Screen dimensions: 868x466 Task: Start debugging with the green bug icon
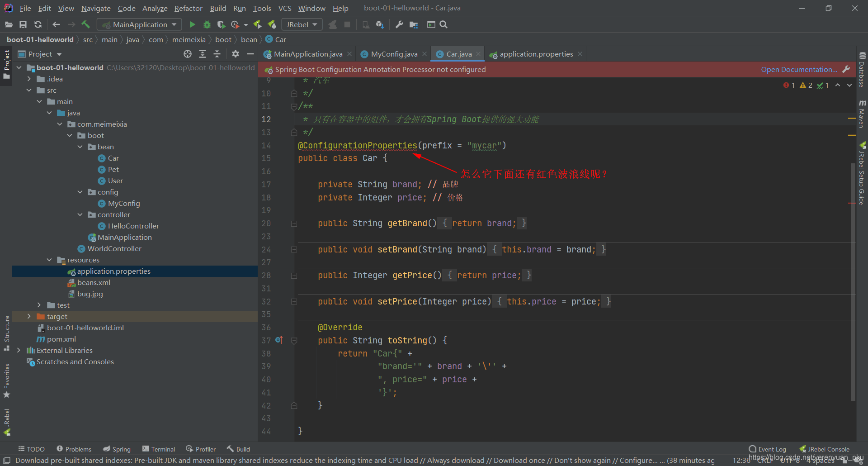pyautogui.click(x=207, y=24)
